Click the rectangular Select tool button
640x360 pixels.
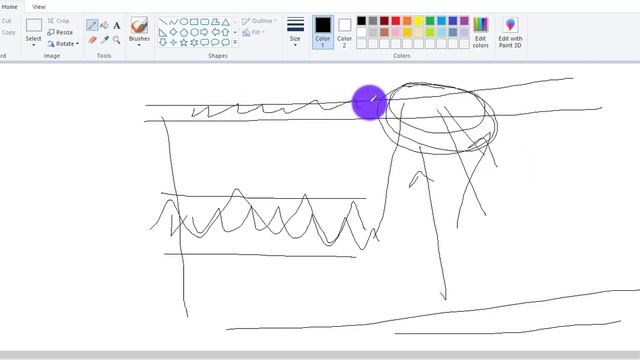(x=33, y=25)
